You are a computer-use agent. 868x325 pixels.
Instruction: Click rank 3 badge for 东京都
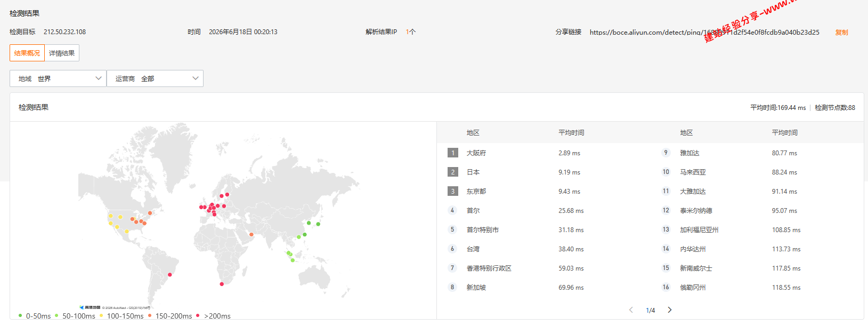453,191
